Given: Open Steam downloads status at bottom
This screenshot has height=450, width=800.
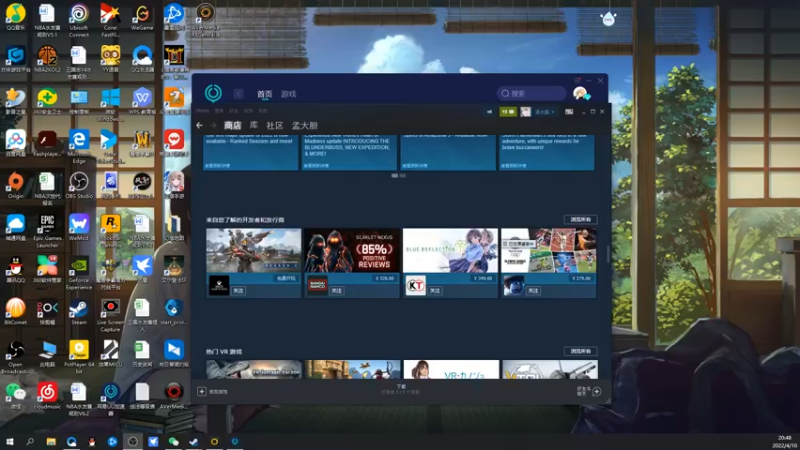Looking at the screenshot, I should pyautogui.click(x=401, y=389).
